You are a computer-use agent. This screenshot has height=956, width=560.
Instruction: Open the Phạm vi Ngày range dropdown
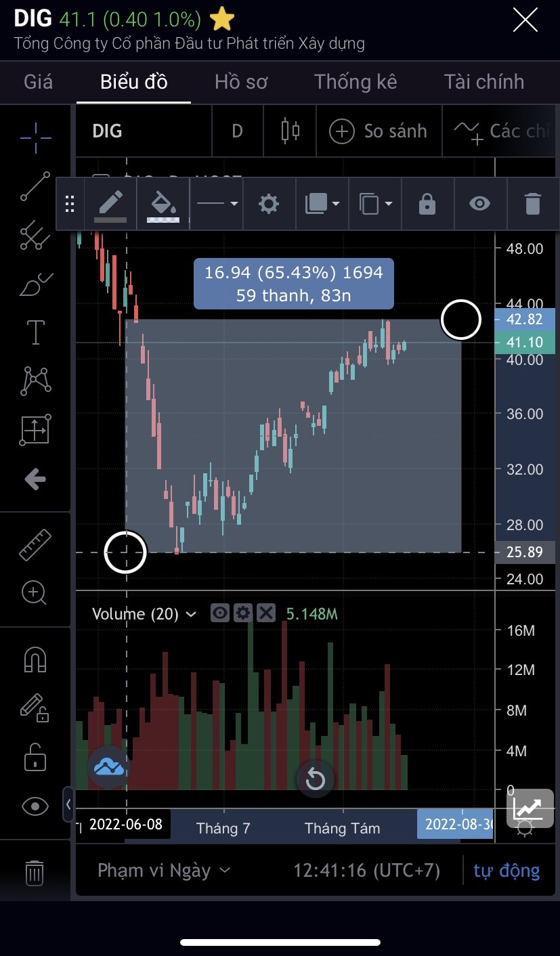[164, 870]
